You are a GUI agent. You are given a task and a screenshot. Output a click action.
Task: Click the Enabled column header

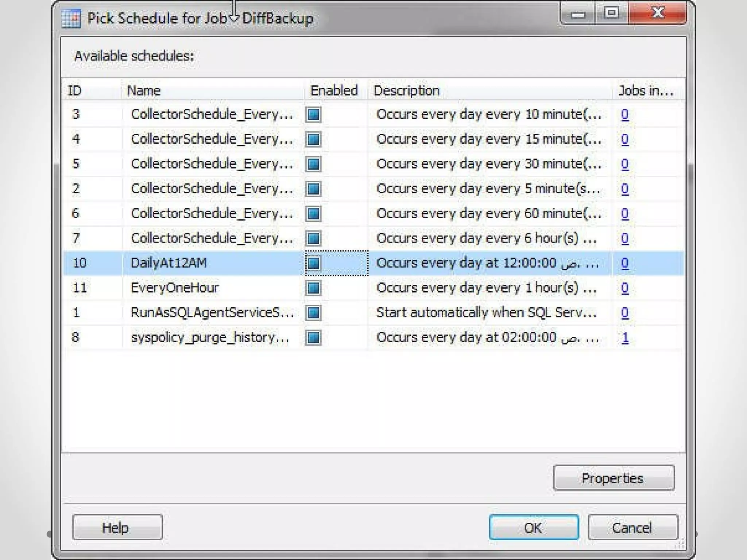(x=334, y=90)
